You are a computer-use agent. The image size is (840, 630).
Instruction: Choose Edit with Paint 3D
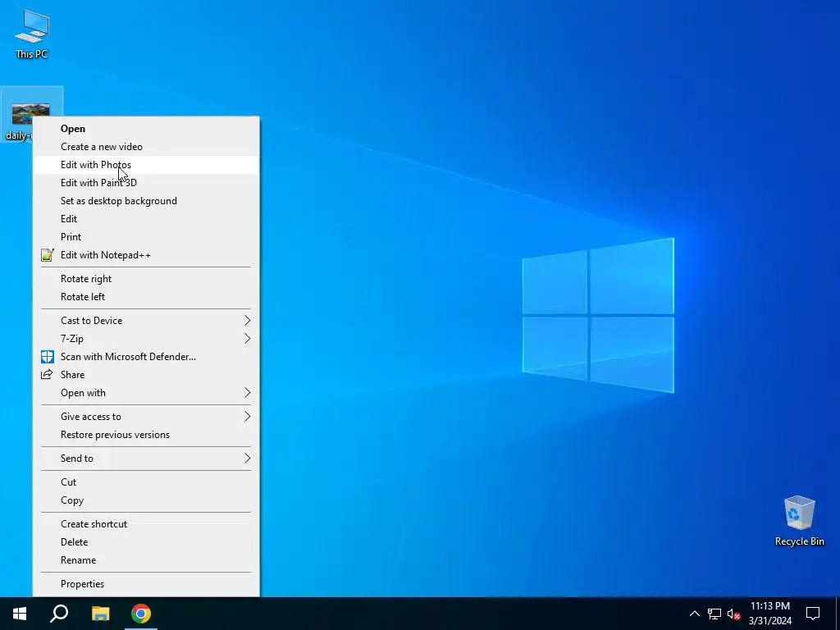(x=146, y=183)
